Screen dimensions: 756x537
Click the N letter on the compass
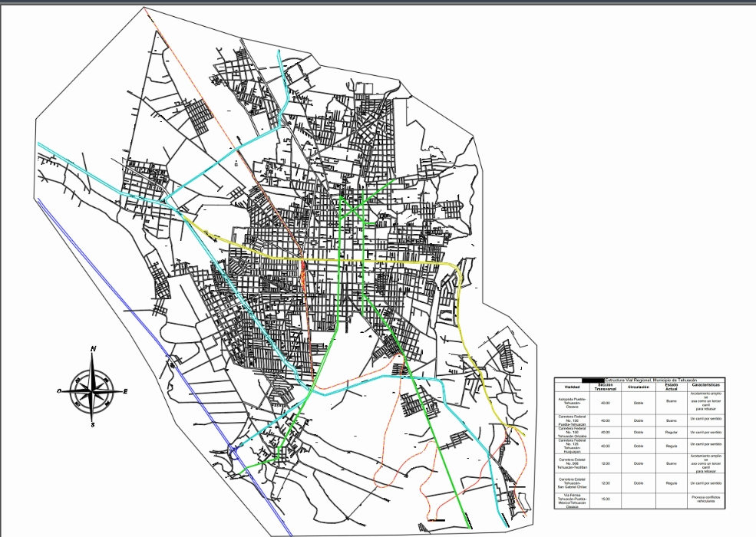click(x=94, y=350)
